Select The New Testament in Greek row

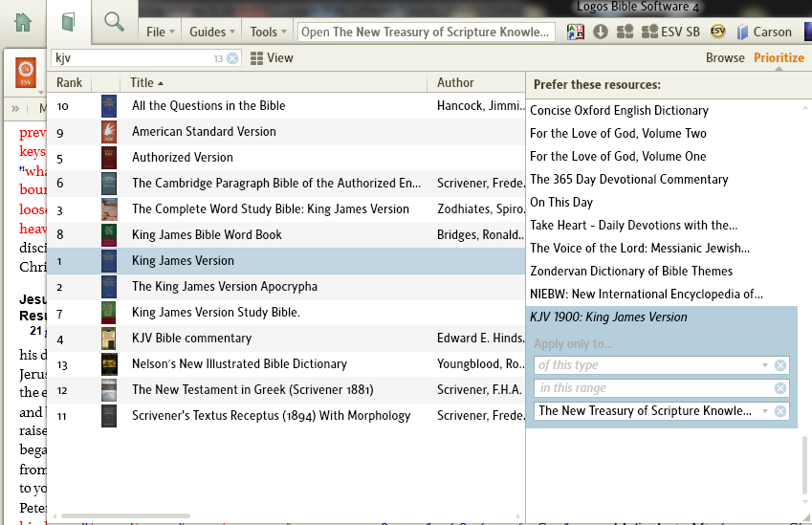click(x=286, y=390)
